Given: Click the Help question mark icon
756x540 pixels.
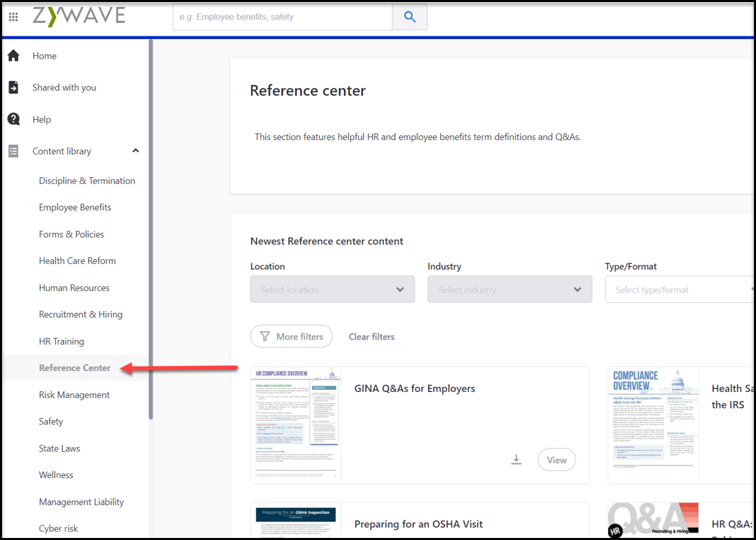Looking at the screenshot, I should (14, 119).
